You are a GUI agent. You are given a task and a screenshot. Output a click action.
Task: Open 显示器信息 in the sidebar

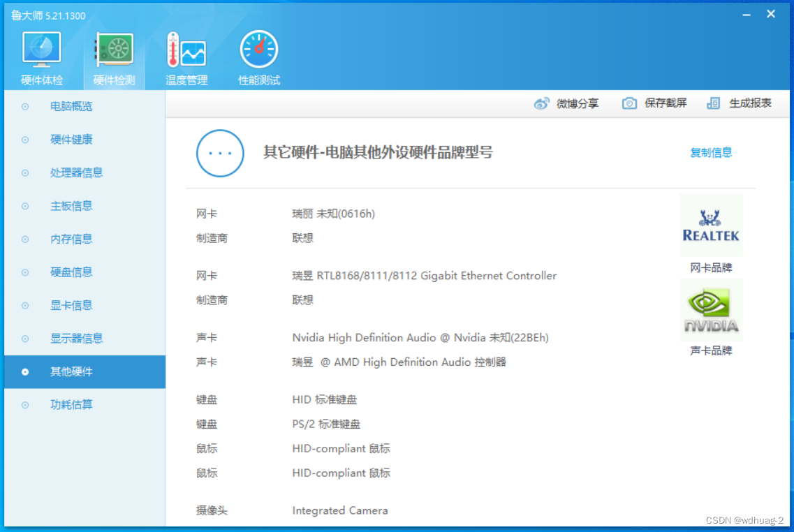pos(76,339)
